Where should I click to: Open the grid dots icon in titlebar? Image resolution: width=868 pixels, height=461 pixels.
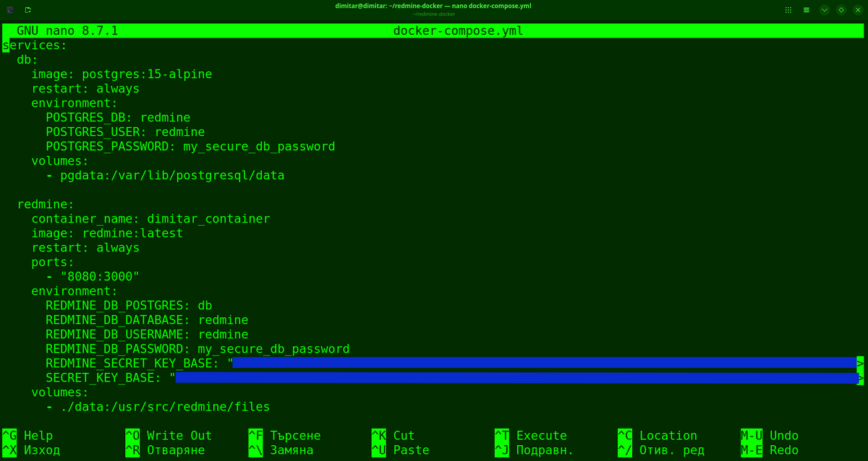pos(788,10)
